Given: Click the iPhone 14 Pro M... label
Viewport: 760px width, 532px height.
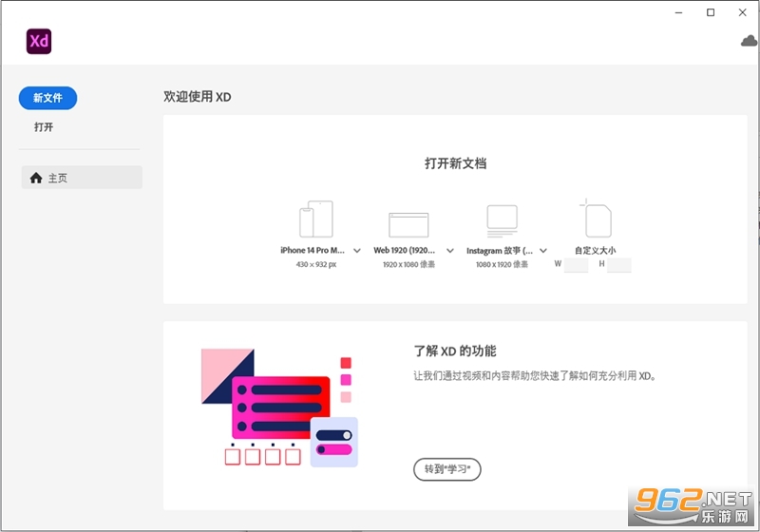Looking at the screenshot, I should (313, 251).
